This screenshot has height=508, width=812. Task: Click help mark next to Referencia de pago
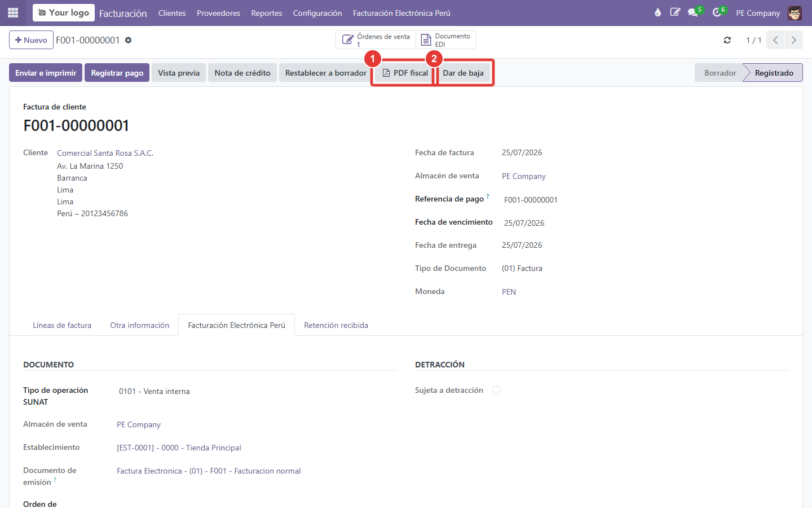[x=488, y=196]
